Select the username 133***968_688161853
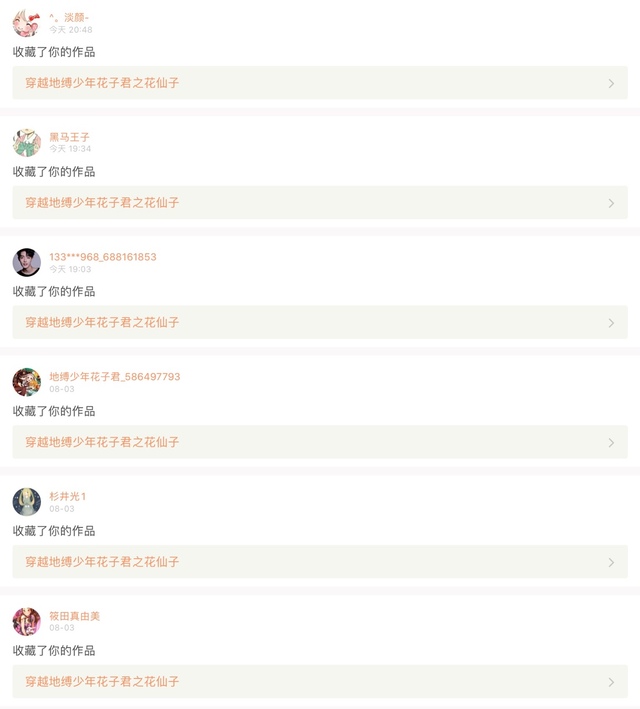 103,257
